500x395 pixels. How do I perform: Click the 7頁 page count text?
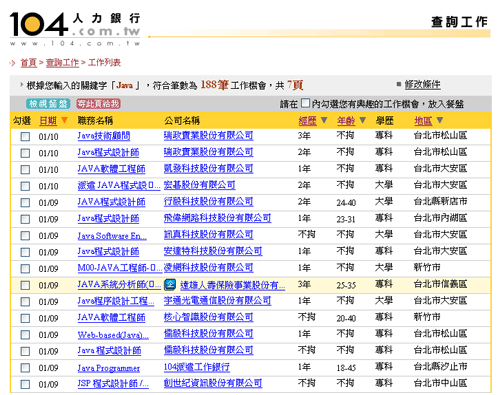295,85
